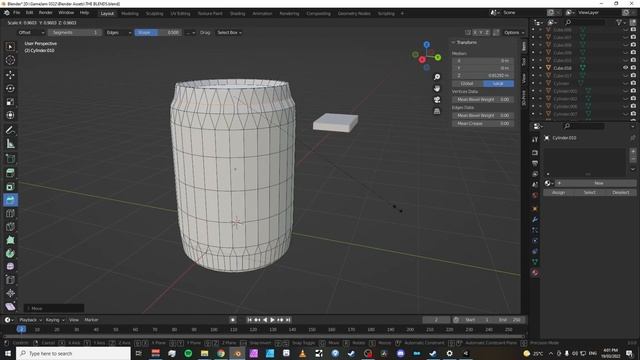Screen dimensions: 640x360
Task: Toggle render camera for Cube.016
Action: pyautogui.click(x=633, y=68)
